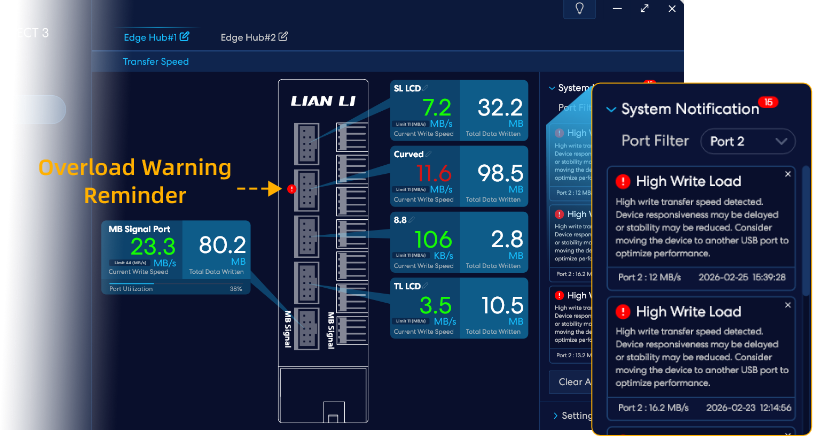Select the hub port linked to 8.8

coord(306,236)
